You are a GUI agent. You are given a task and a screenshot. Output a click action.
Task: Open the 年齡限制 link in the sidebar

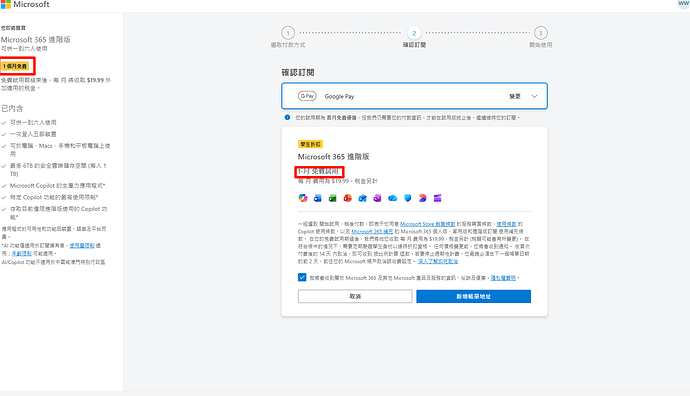click(22, 253)
